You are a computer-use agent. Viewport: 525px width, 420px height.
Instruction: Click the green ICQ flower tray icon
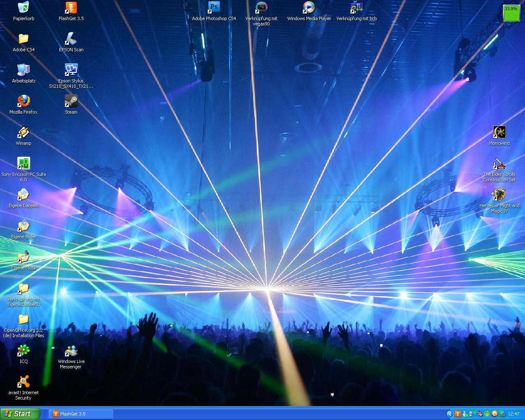coord(487,414)
